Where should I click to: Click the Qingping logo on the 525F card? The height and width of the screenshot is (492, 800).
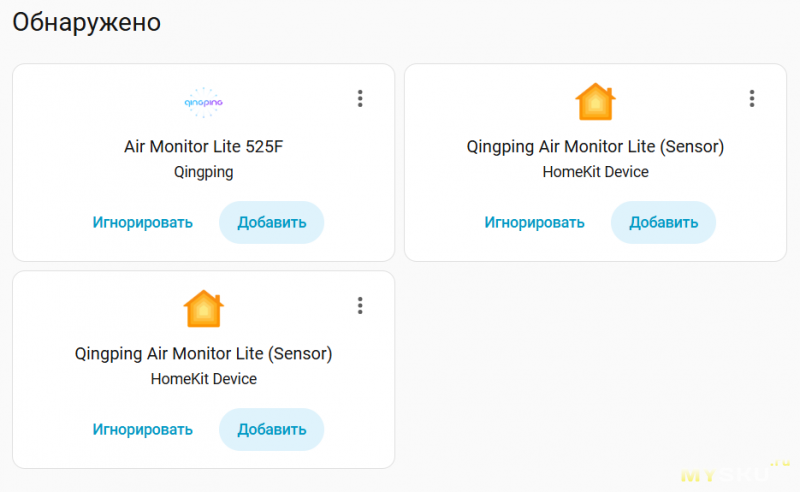[204, 101]
